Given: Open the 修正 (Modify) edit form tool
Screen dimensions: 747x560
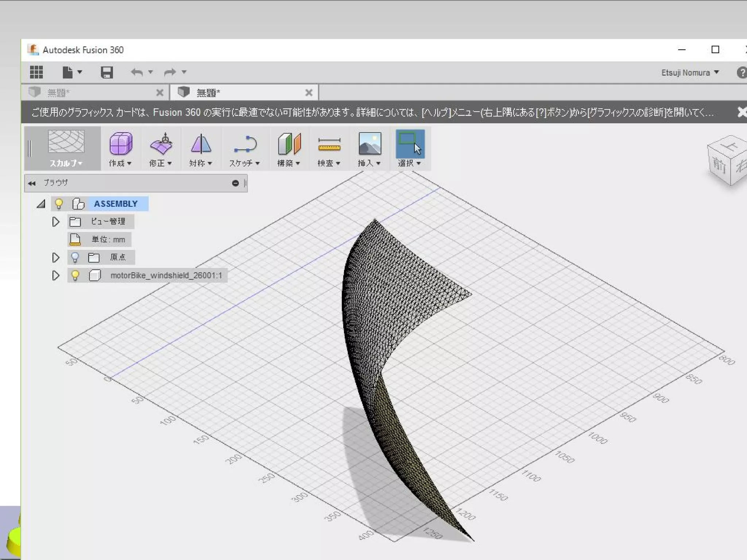Looking at the screenshot, I should 161,144.
